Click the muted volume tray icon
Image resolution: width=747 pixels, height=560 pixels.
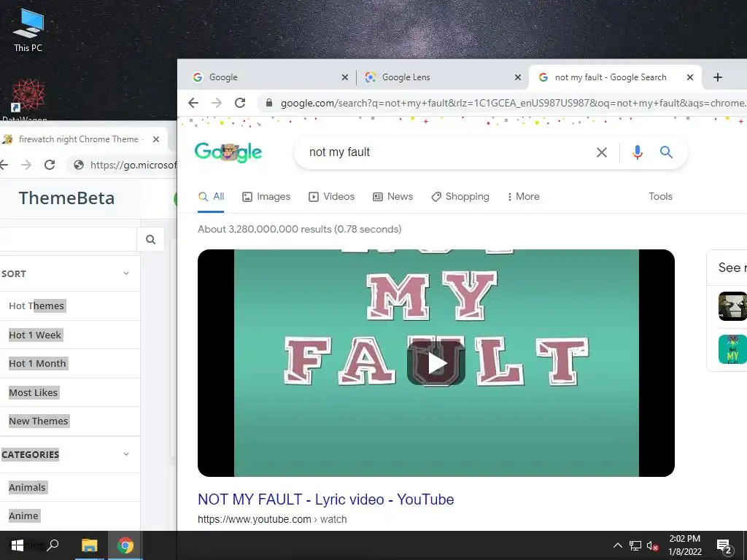point(653,545)
